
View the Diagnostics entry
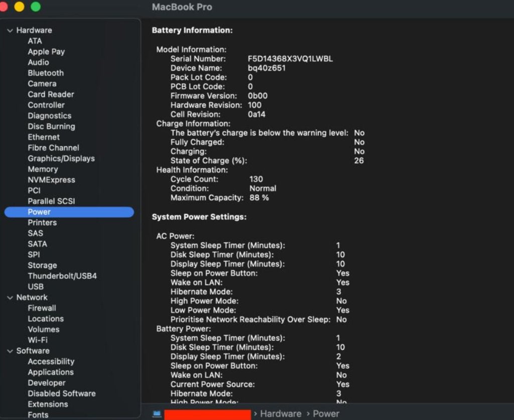coord(50,115)
